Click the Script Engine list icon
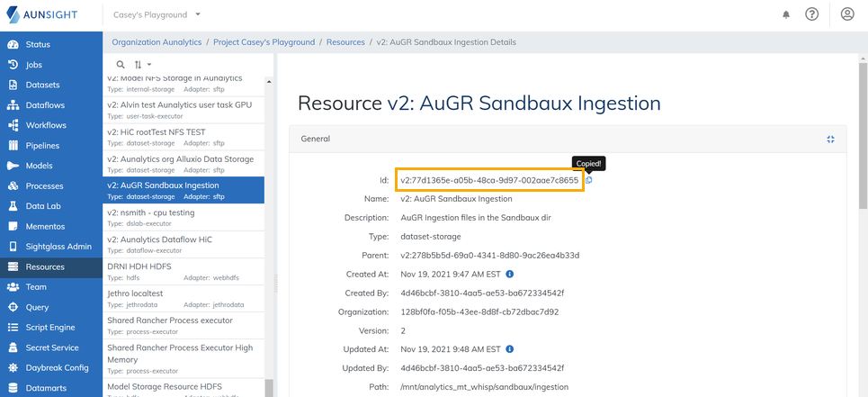The width and height of the screenshot is (868, 397). 13,328
